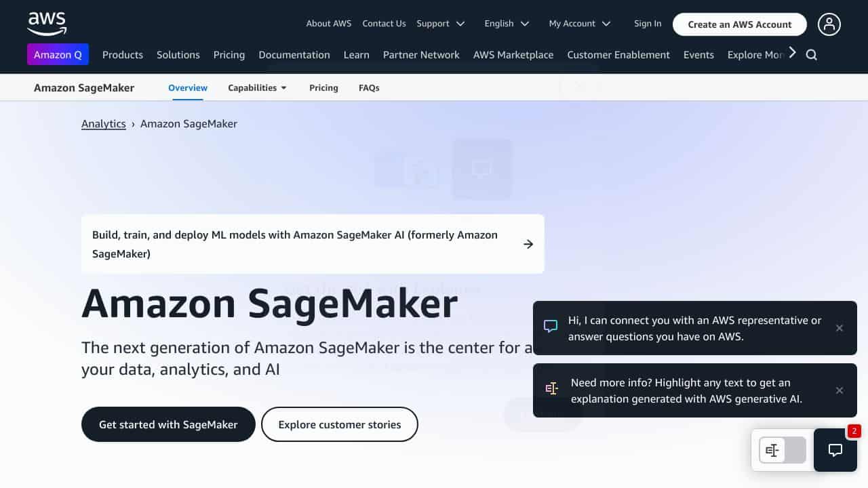The height and width of the screenshot is (488, 868).
Task: Open the Learn menu
Action: point(357,55)
